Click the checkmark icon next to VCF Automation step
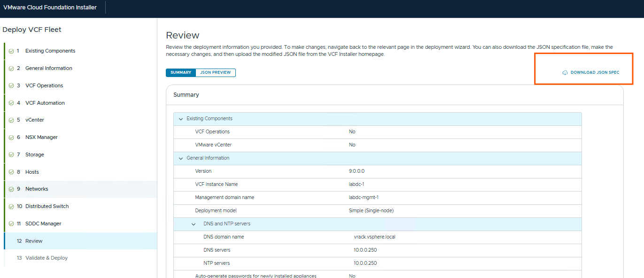644x278 pixels. (11, 103)
